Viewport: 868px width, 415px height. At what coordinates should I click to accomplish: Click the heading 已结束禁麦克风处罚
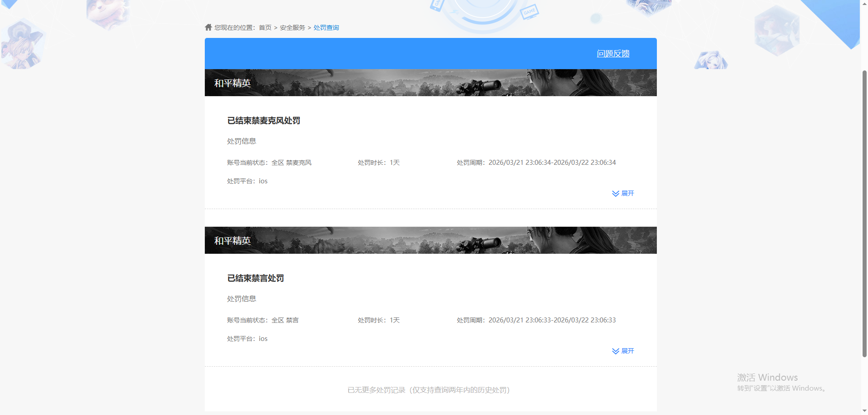pos(264,121)
